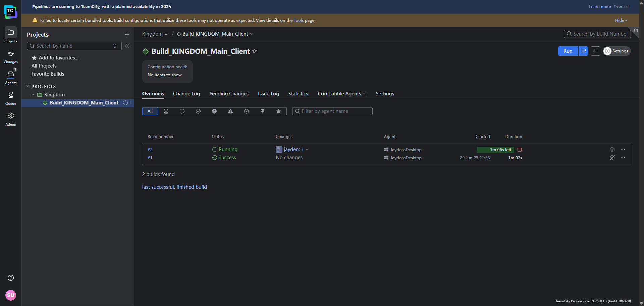Open Projects in the left sidebar
The width and height of the screenshot is (644, 306).
click(10, 35)
